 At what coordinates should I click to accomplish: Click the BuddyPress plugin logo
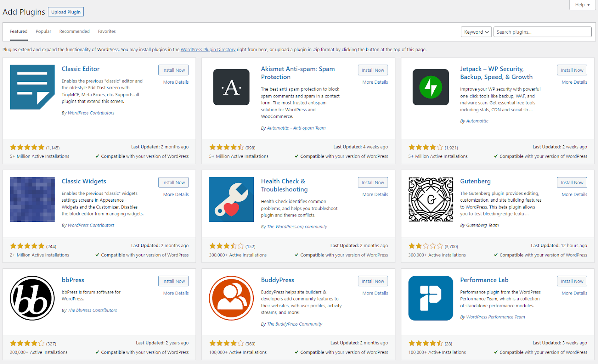(x=231, y=298)
